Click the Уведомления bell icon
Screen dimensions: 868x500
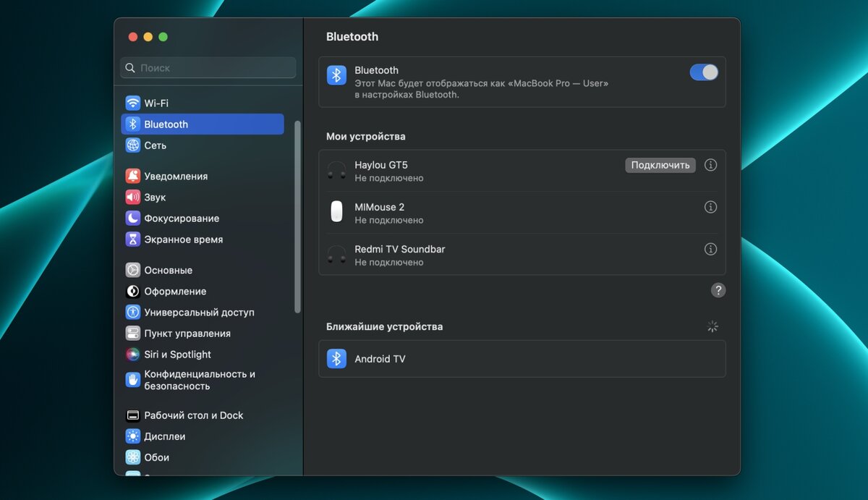tap(132, 176)
